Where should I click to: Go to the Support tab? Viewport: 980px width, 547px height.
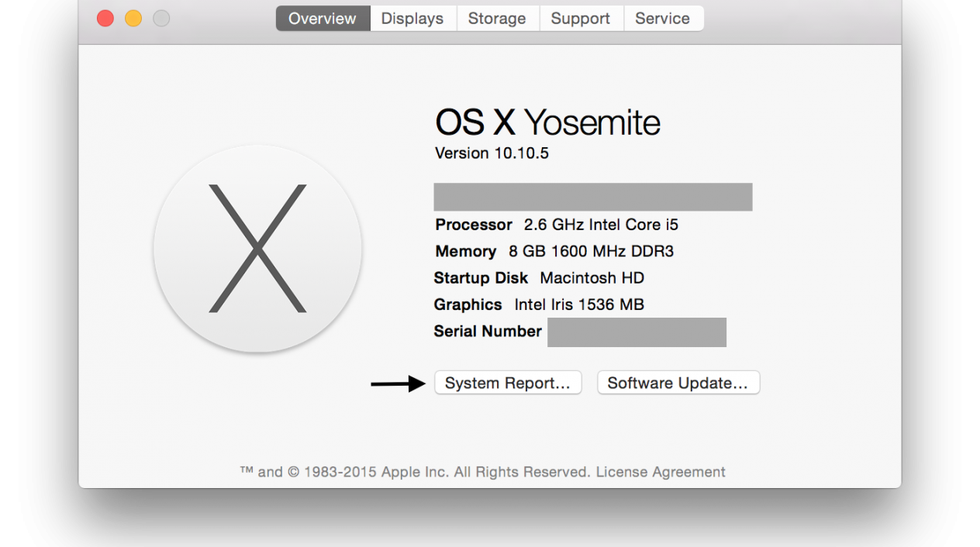tap(581, 19)
